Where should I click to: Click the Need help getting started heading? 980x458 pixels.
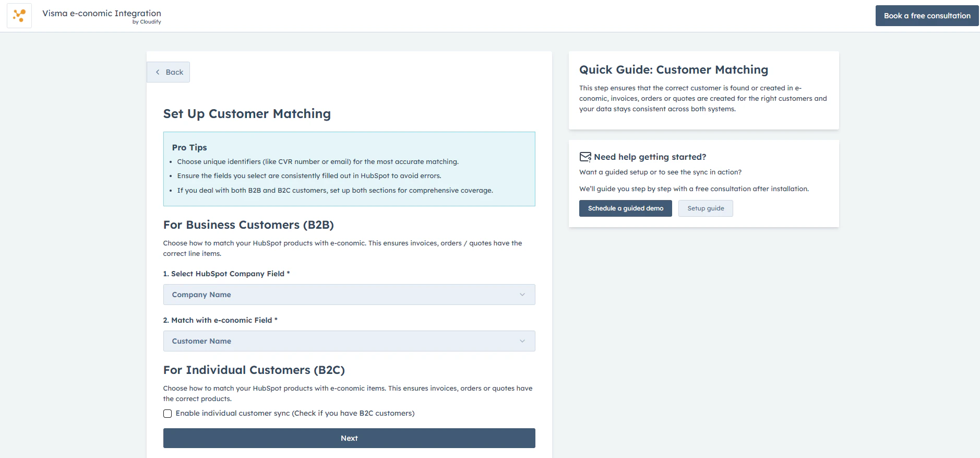[x=650, y=157]
